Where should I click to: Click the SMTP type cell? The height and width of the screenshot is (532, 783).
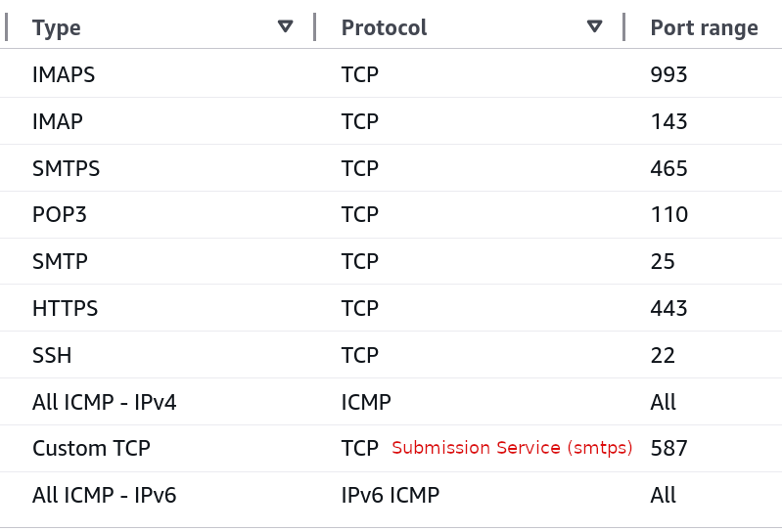click(60, 261)
